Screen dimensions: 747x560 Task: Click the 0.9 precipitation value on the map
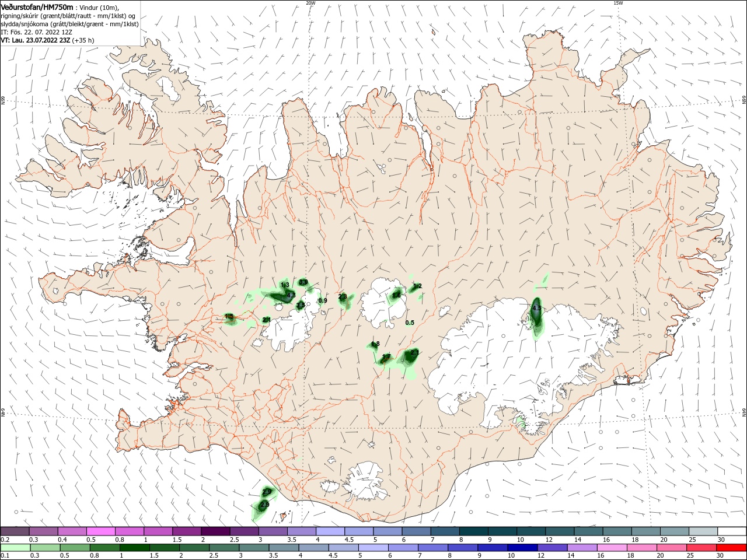tap(323, 300)
